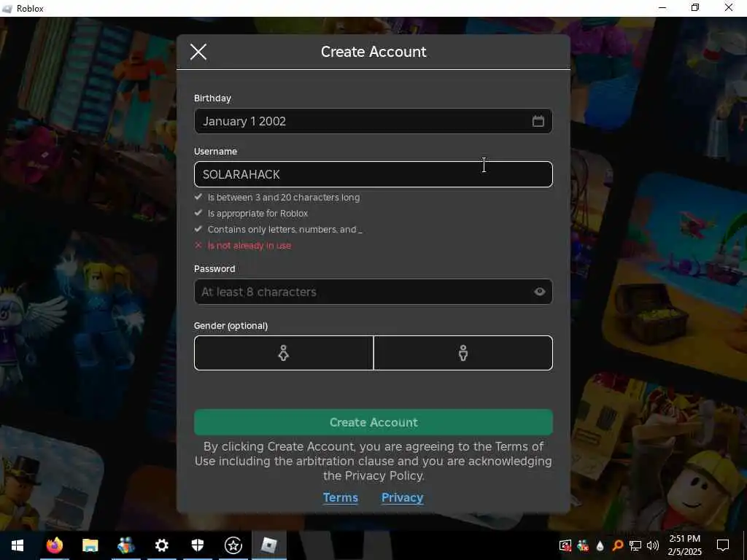The width and height of the screenshot is (747, 560).
Task: Select the female gender option
Action: click(x=284, y=353)
